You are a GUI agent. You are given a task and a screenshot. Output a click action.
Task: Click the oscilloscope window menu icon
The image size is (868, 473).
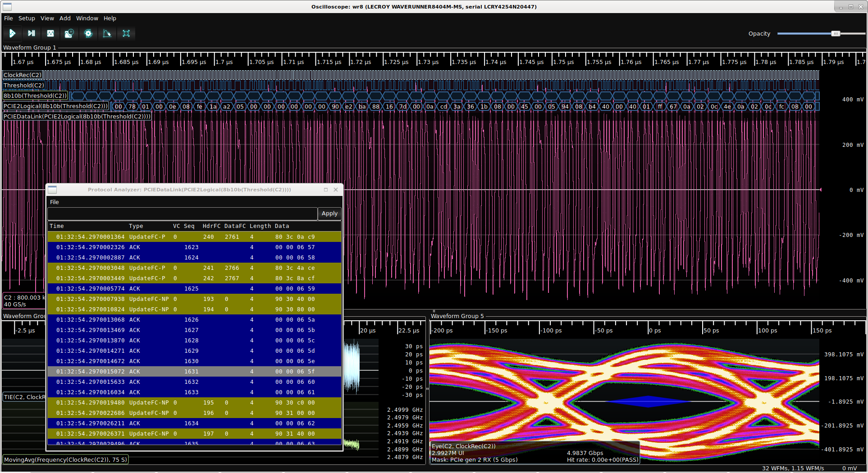coord(7,7)
